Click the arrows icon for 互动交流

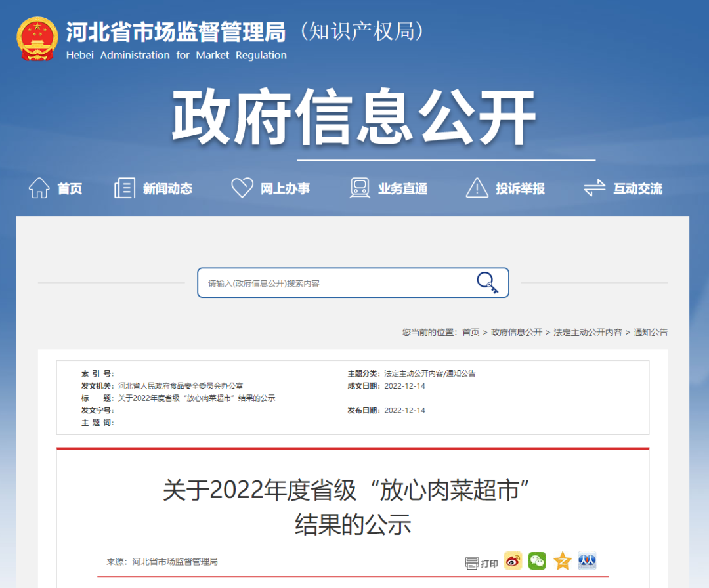click(594, 188)
